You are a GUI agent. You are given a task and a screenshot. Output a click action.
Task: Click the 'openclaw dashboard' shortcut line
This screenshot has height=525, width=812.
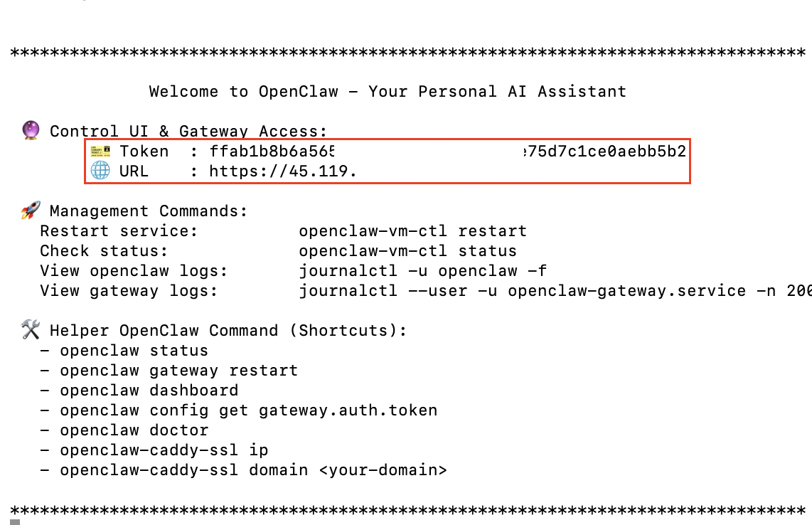coord(149,391)
